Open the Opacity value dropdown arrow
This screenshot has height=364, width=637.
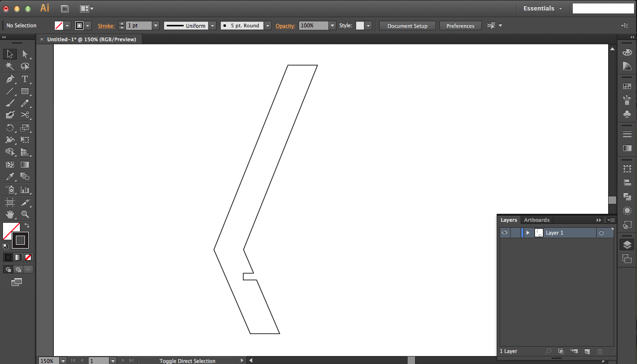click(332, 25)
